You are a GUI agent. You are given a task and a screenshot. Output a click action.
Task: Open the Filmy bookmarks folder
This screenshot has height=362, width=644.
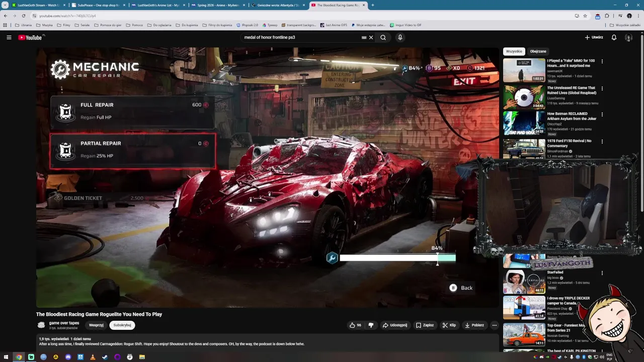[x=63, y=25]
